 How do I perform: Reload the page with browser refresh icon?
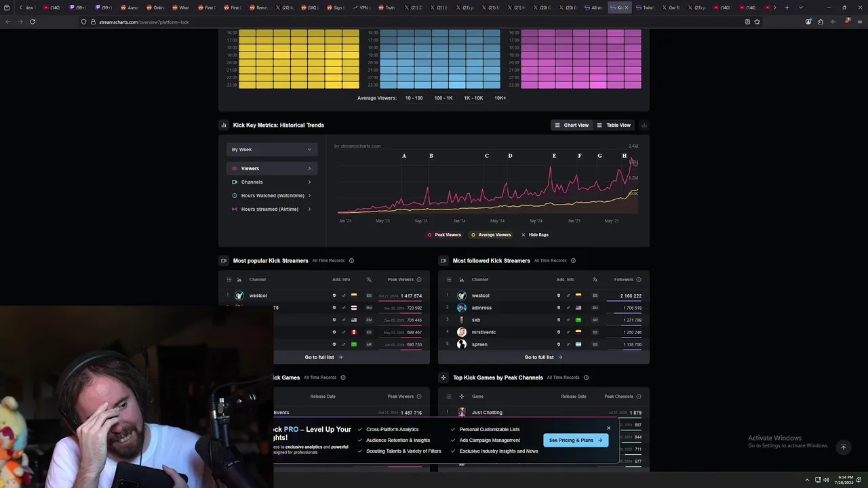(x=33, y=22)
